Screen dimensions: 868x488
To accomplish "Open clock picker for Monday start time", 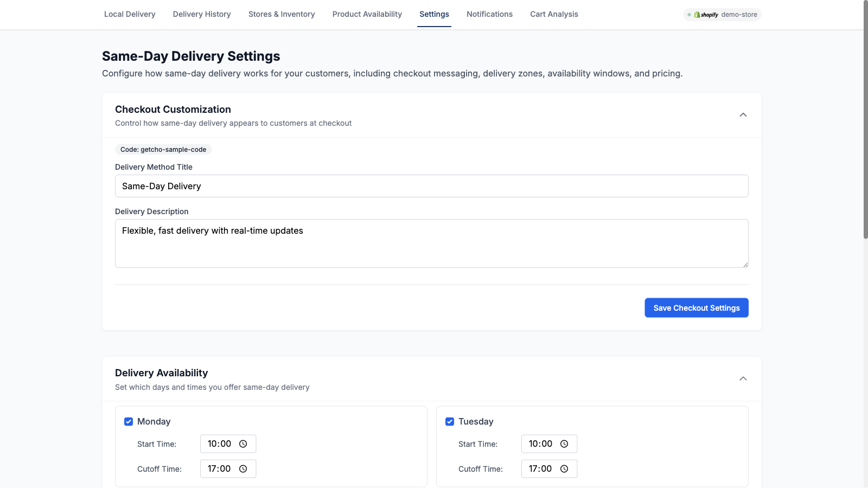I will pyautogui.click(x=242, y=443).
